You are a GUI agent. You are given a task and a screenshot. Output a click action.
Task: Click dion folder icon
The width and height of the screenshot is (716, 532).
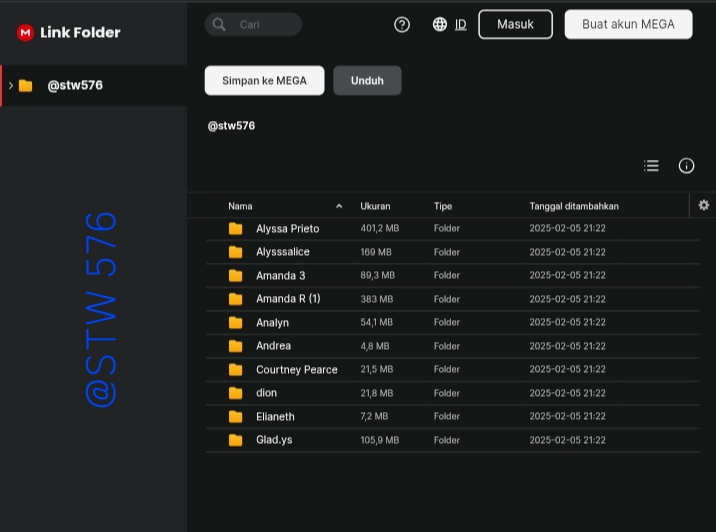click(x=236, y=393)
